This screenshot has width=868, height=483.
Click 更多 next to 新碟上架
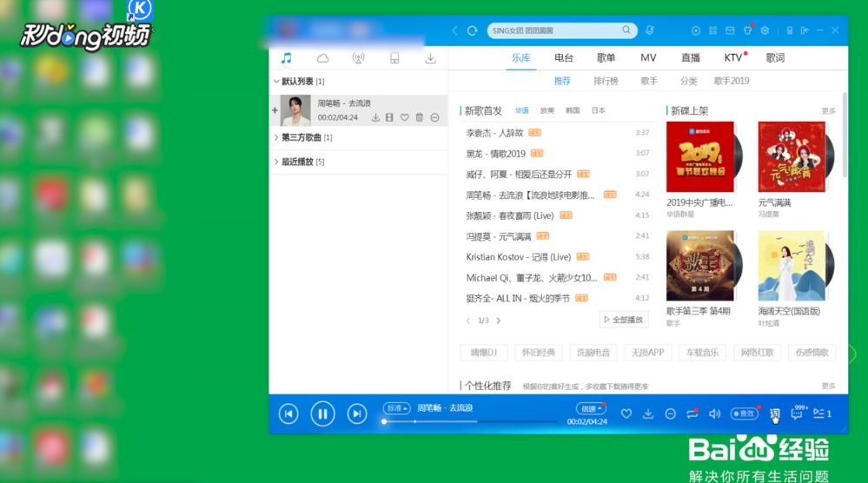[829, 111]
